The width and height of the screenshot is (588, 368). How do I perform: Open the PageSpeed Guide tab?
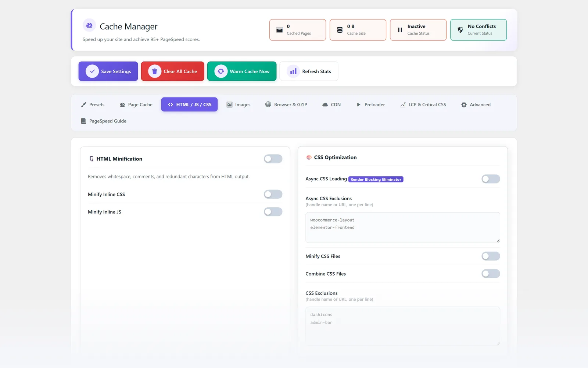click(x=104, y=121)
